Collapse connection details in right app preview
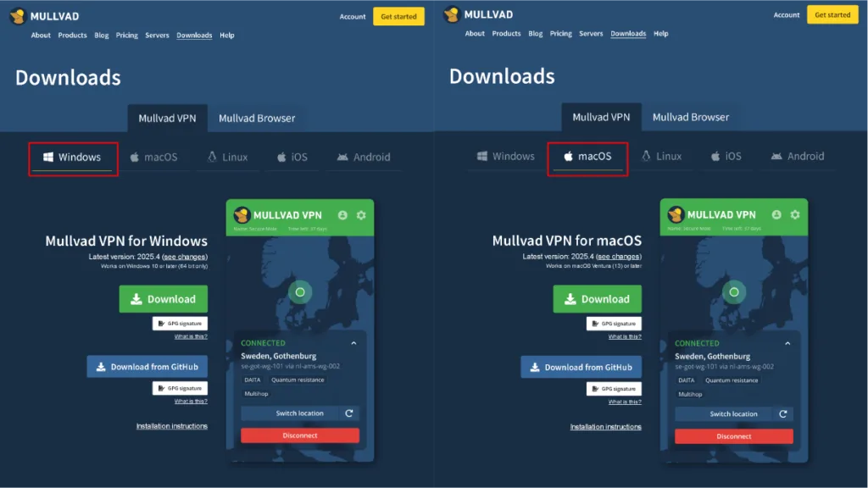 787,344
